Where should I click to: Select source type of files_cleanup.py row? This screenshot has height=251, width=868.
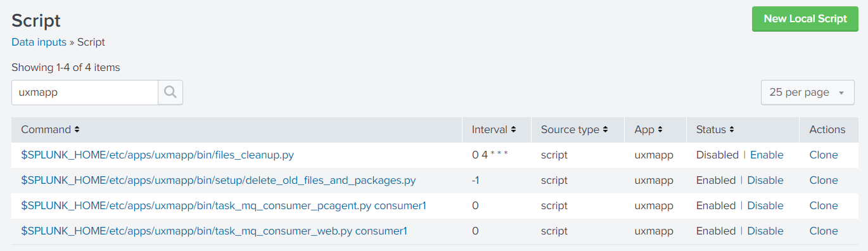pos(554,155)
